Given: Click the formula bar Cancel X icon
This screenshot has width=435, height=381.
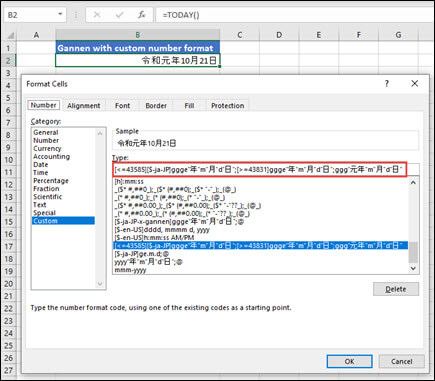Looking at the screenshot, I should 97,15.
